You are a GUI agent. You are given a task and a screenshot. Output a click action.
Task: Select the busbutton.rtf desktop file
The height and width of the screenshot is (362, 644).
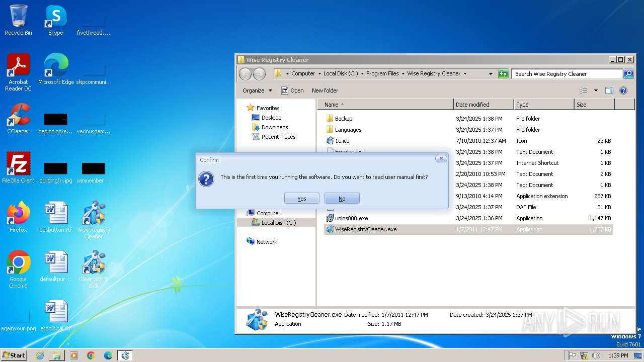(x=56, y=217)
